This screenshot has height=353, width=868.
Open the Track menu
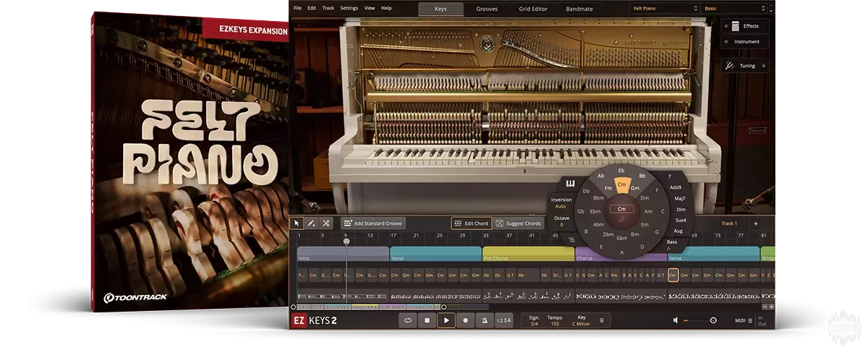click(x=328, y=8)
